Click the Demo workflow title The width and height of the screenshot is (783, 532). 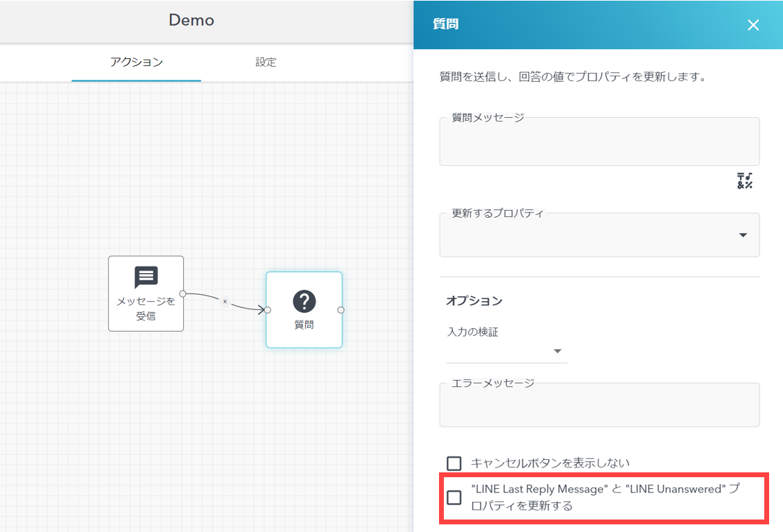click(x=191, y=20)
